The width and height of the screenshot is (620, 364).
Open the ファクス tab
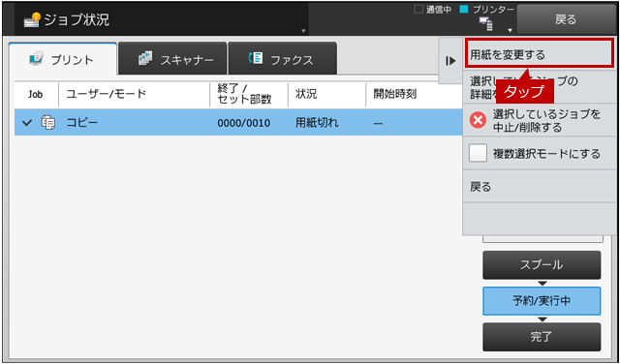282,58
